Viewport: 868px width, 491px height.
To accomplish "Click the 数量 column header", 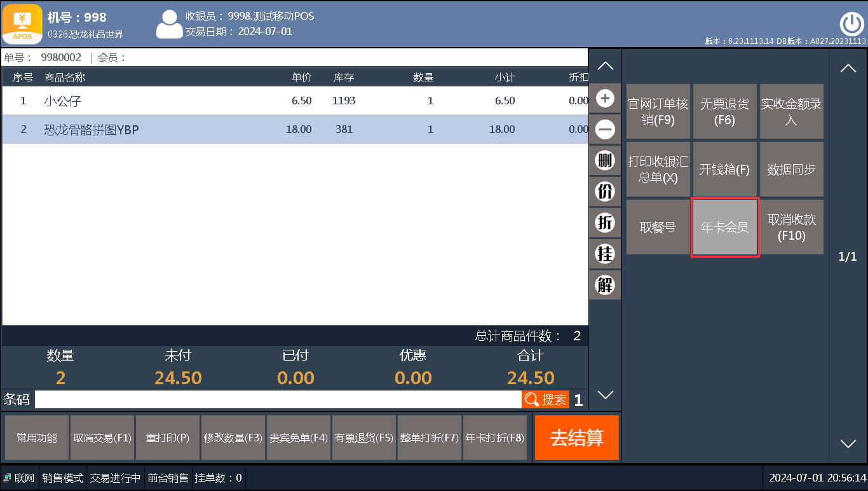I will coord(423,78).
